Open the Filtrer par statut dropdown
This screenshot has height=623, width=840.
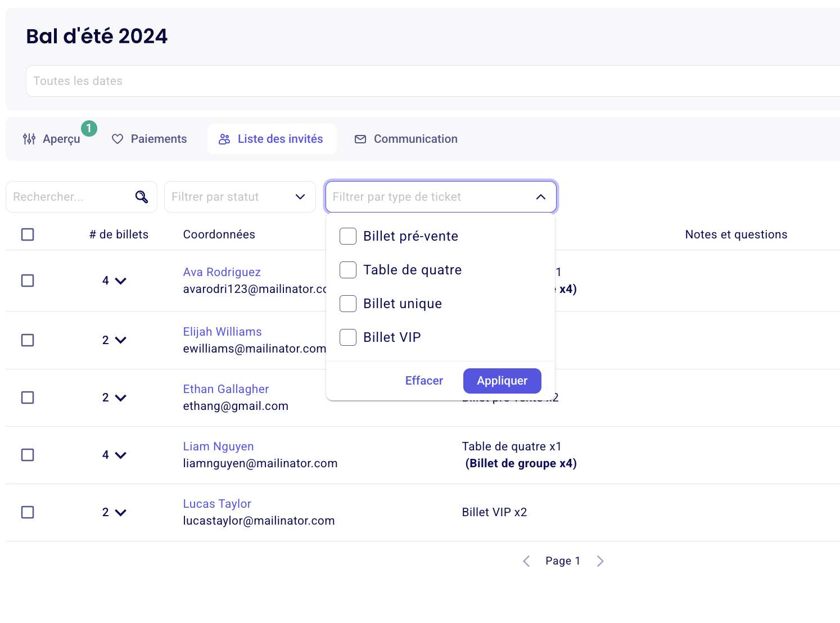[240, 197]
